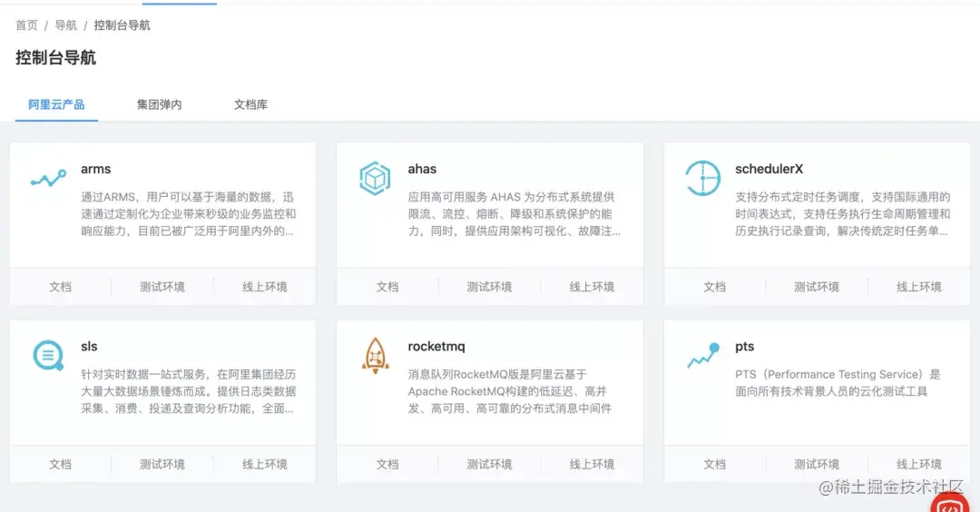The width and height of the screenshot is (980, 512).
Task: Click the arms card title
Action: click(95, 169)
